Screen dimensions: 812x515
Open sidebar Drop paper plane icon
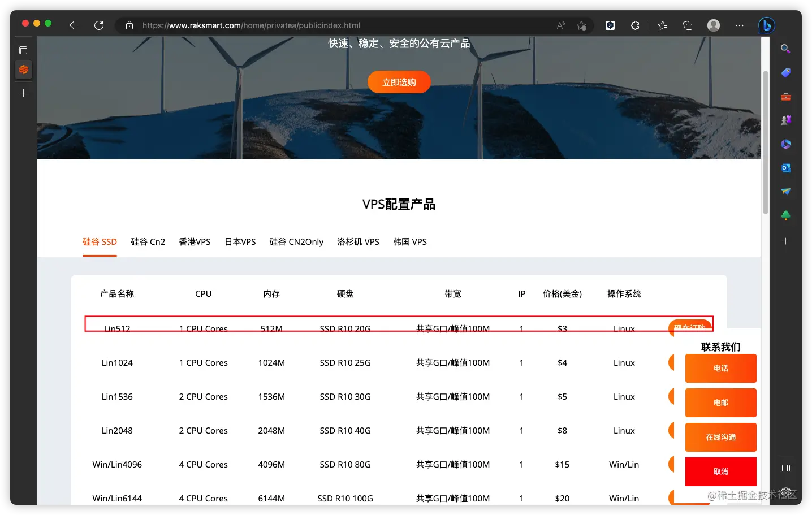[785, 192]
